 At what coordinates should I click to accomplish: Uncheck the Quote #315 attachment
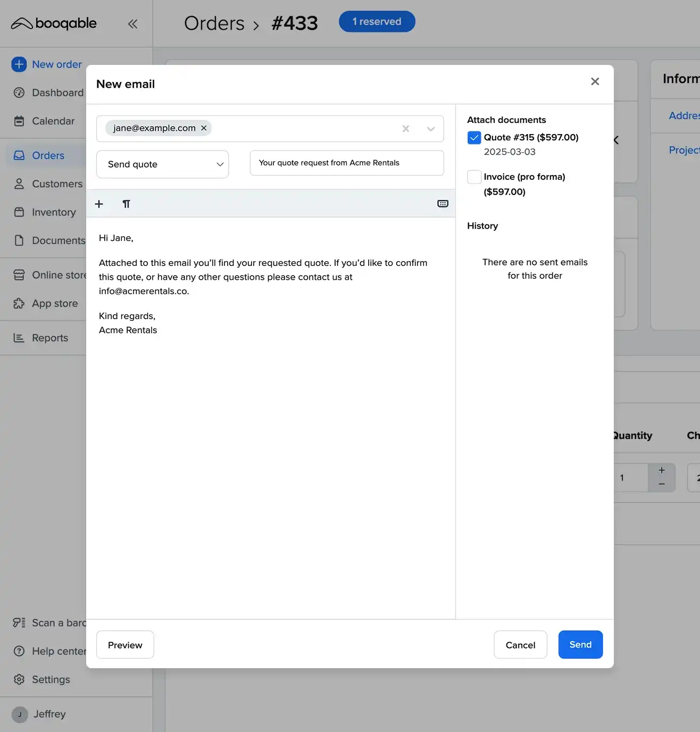coord(473,137)
